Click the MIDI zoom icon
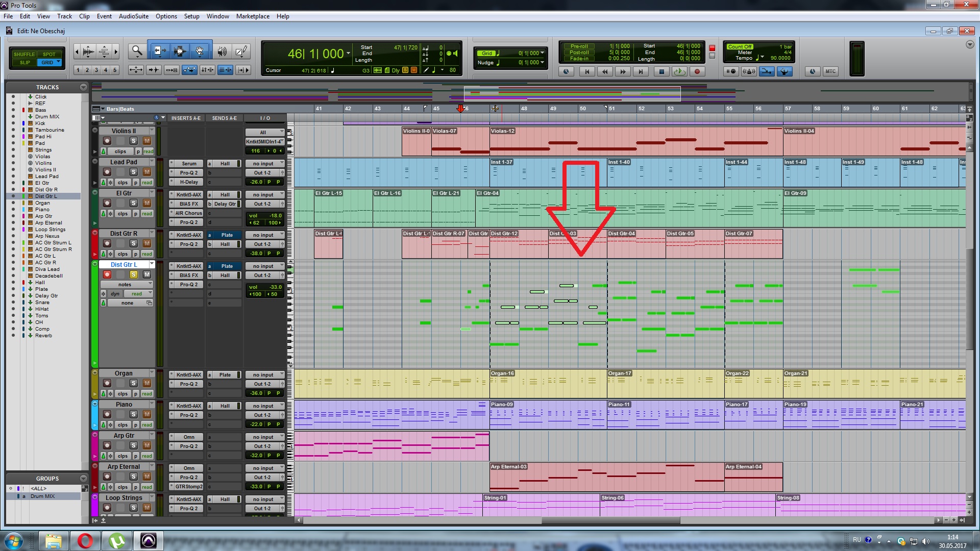The width and height of the screenshot is (980, 551). pyautogui.click(x=104, y=51)
